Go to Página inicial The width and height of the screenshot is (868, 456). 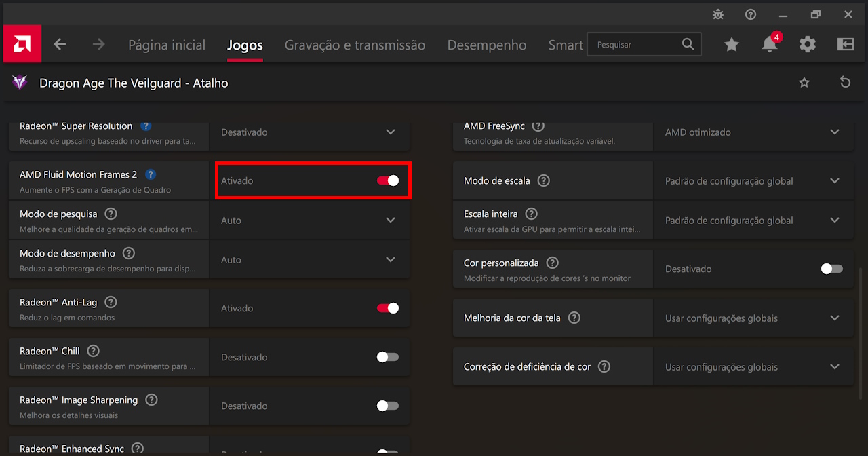pyautogui.click(x=167, y=45)
